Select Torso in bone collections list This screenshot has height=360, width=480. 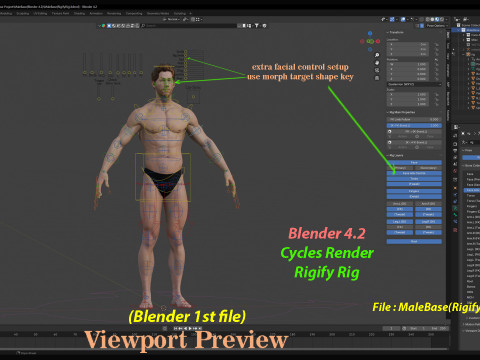[472, 195]
